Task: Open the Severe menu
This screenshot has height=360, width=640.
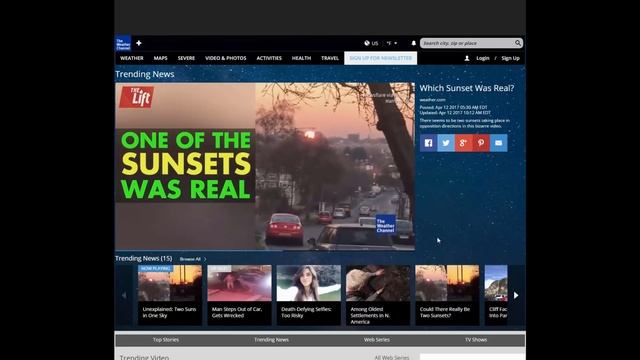Action: [x=186, y=58]
